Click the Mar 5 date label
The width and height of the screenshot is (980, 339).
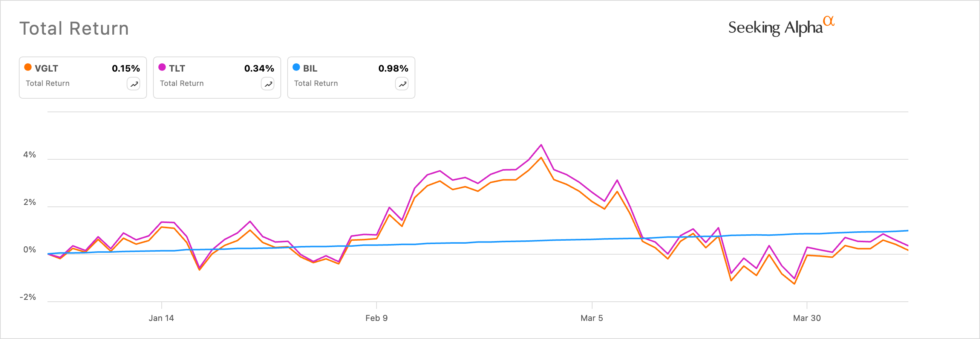click(591, 318)
